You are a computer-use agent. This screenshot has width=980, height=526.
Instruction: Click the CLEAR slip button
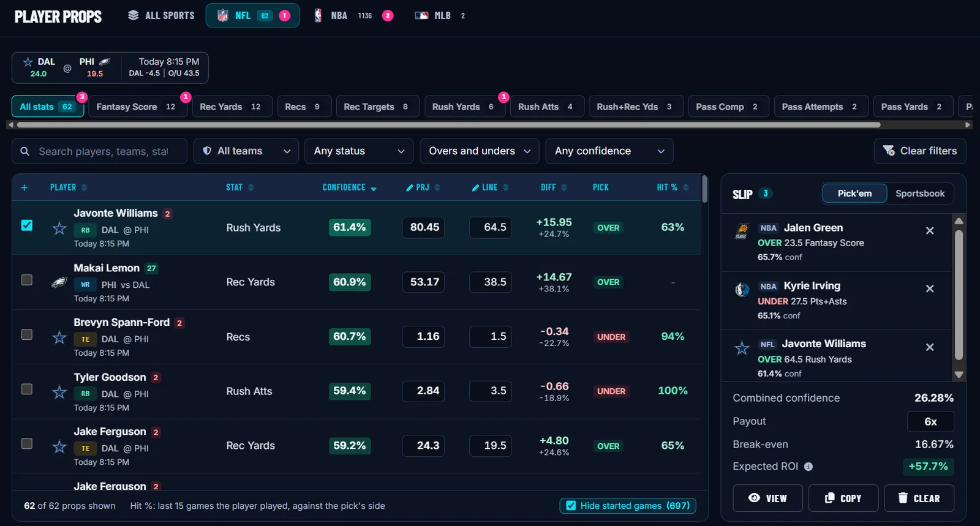click(919, 498)
